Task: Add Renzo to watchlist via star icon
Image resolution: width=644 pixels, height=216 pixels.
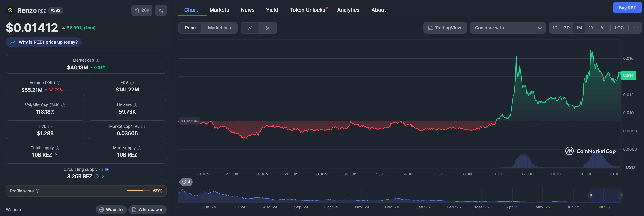Action: (x=142, y=10)
